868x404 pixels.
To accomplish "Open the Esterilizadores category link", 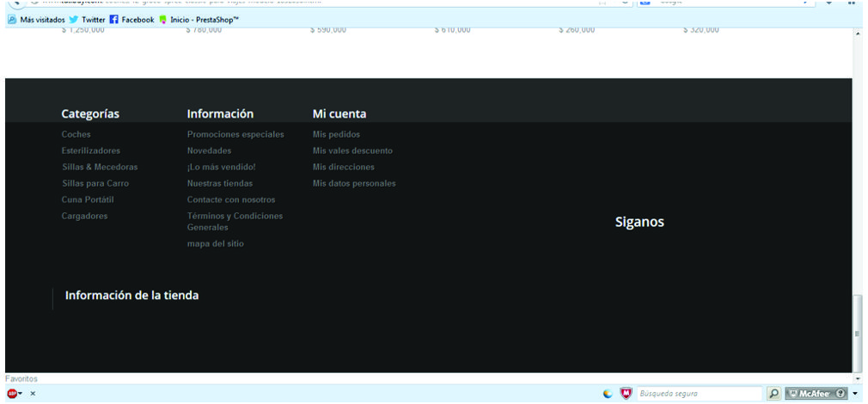I will pyautogui.click(x=91, y=150).
